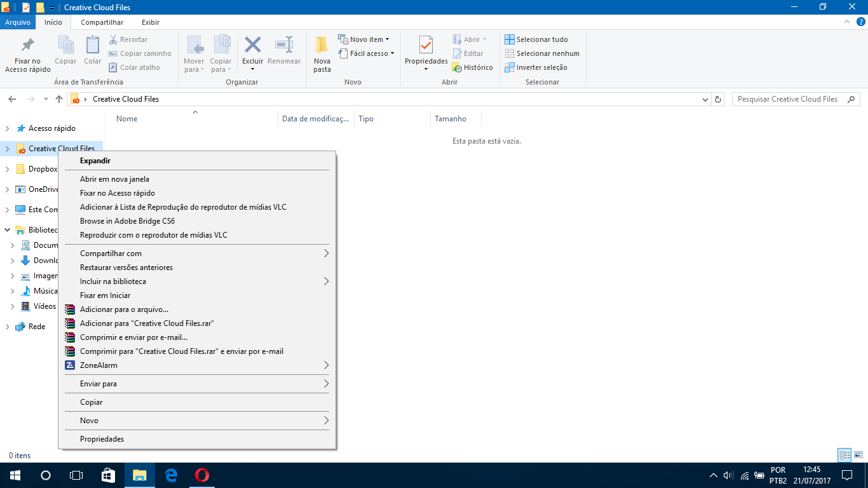Expand the Dropbox tree node
Screen dimensions: 868x488
7,169
